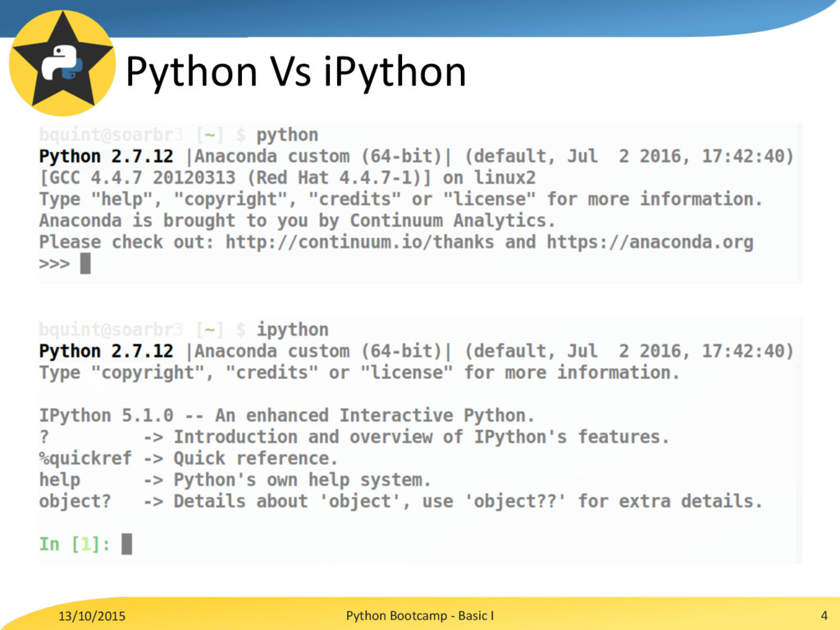Click the 'python' command in first terminal
This screenshot has width=840, height=630.
pos(287,135)
